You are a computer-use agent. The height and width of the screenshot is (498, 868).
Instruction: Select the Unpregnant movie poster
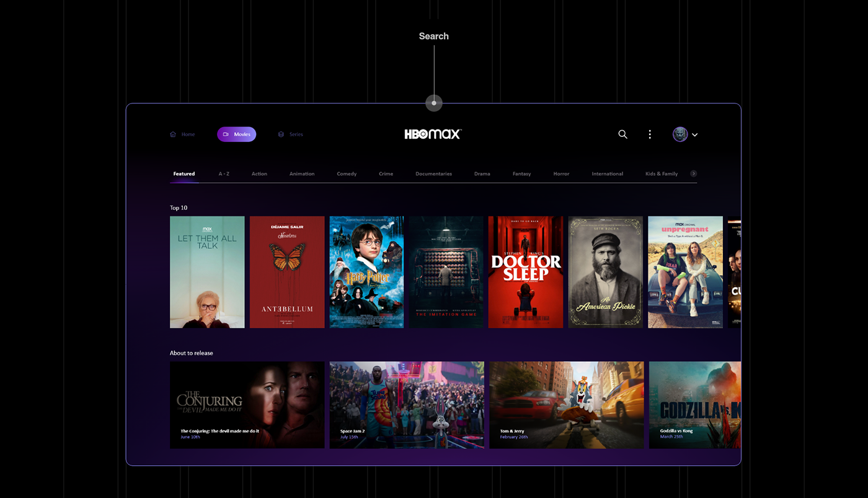pyautogui.click(x=685, y=272)
